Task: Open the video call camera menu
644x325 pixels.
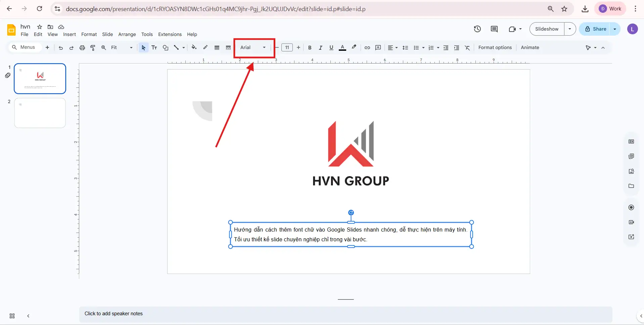Action: tap(515, 29)
